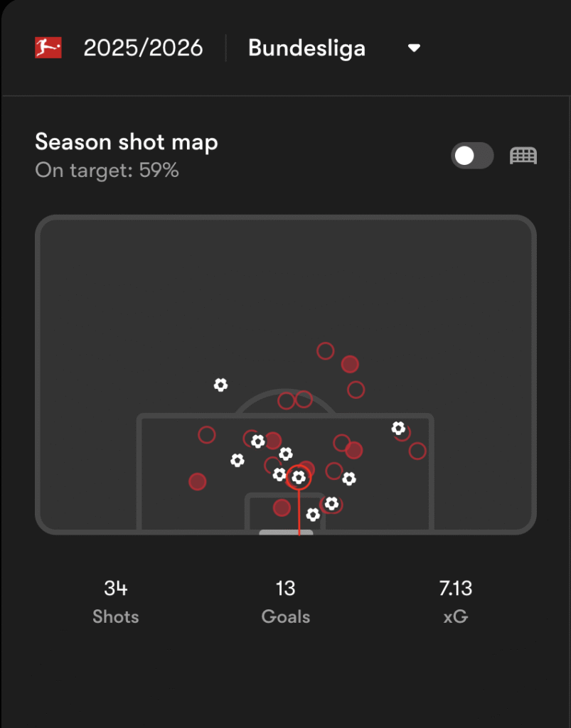Expand the Bundesliga dropdown arrow

point(414,48)
